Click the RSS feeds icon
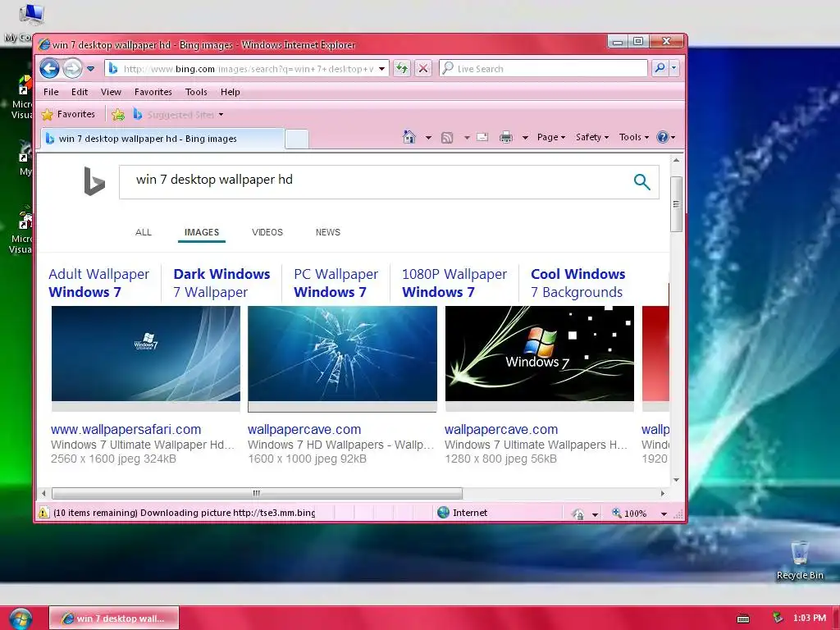This screenshot has width=840, height=630. pos(447,138)
